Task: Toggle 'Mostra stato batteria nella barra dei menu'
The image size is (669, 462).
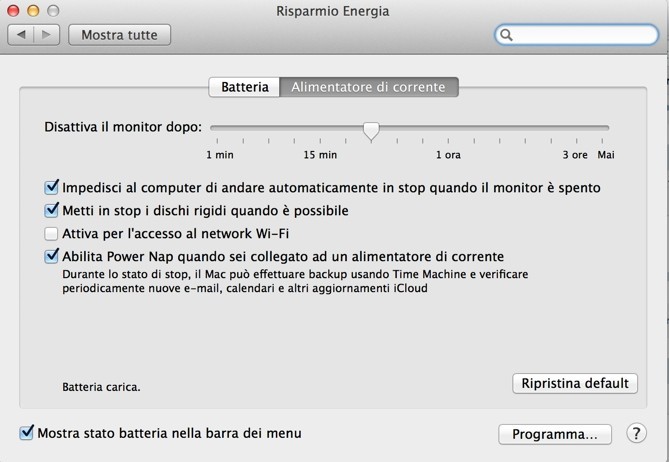Action: pos(27,433)
